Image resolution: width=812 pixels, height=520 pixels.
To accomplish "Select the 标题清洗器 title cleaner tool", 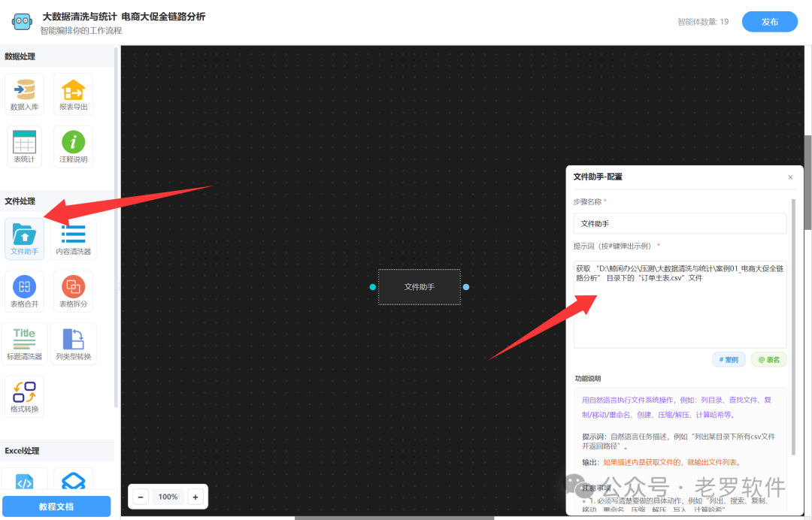I will (x=24, y=343).
